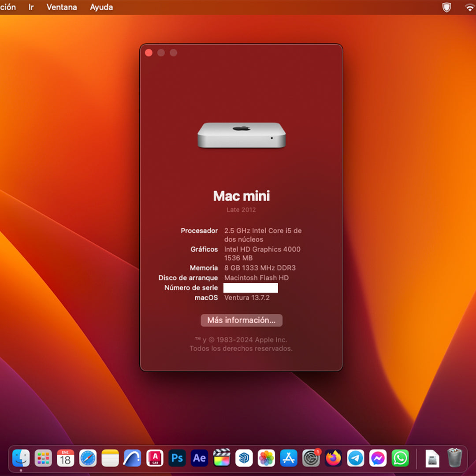Open Photoshop from the Dock

point(177,458)
